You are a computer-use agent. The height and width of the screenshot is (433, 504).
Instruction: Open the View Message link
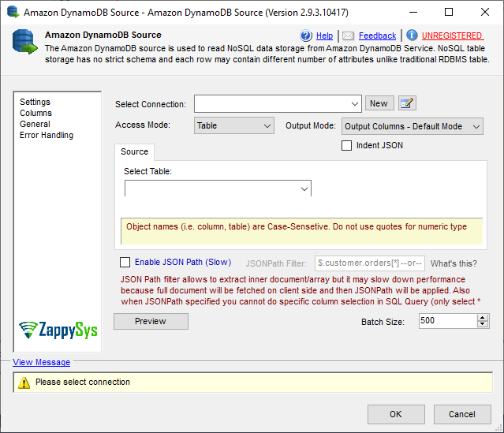coord(41,362)
